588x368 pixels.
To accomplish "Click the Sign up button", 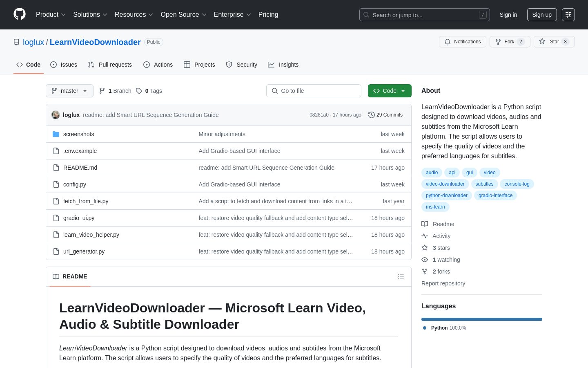I will 542,15.
